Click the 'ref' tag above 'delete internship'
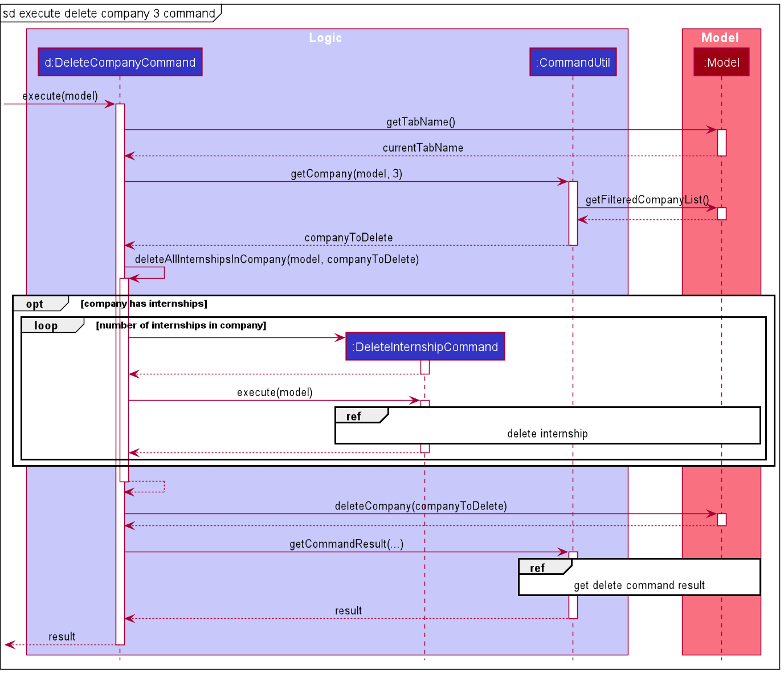This screenshot has height=673, width=784. point(353,416)
